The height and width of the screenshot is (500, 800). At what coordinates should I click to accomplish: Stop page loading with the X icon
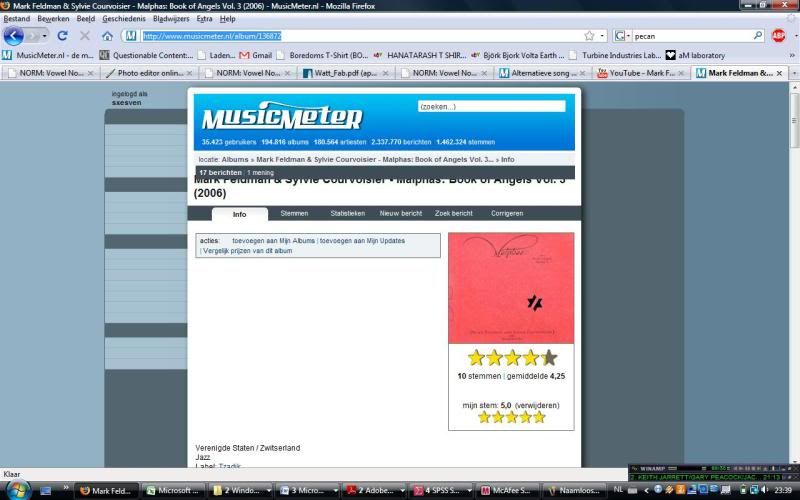click(x=84, y=36)
